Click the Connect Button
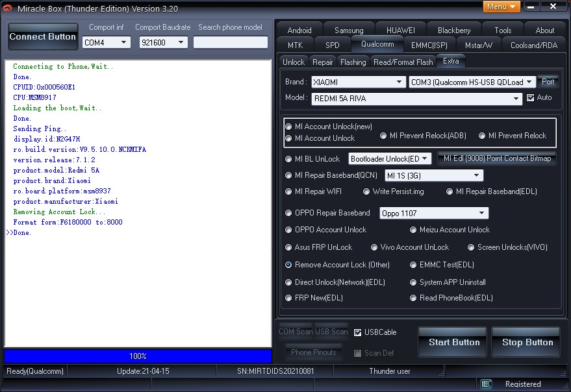 [43, 36]
